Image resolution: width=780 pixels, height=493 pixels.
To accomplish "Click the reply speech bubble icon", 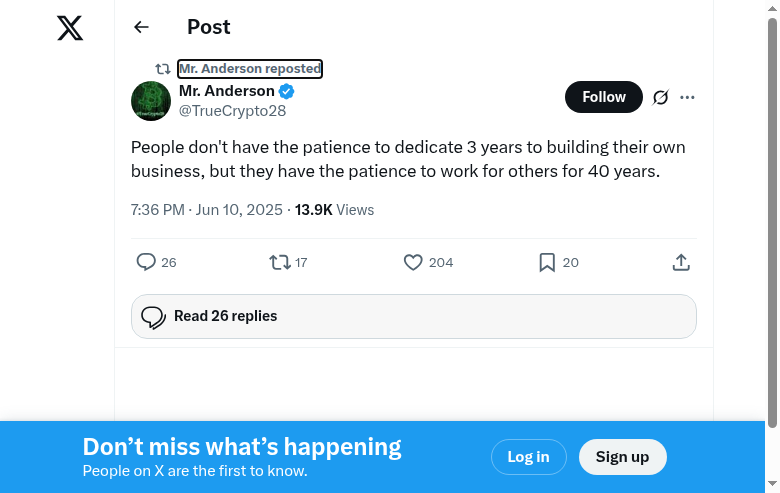I will click(146, 262).
